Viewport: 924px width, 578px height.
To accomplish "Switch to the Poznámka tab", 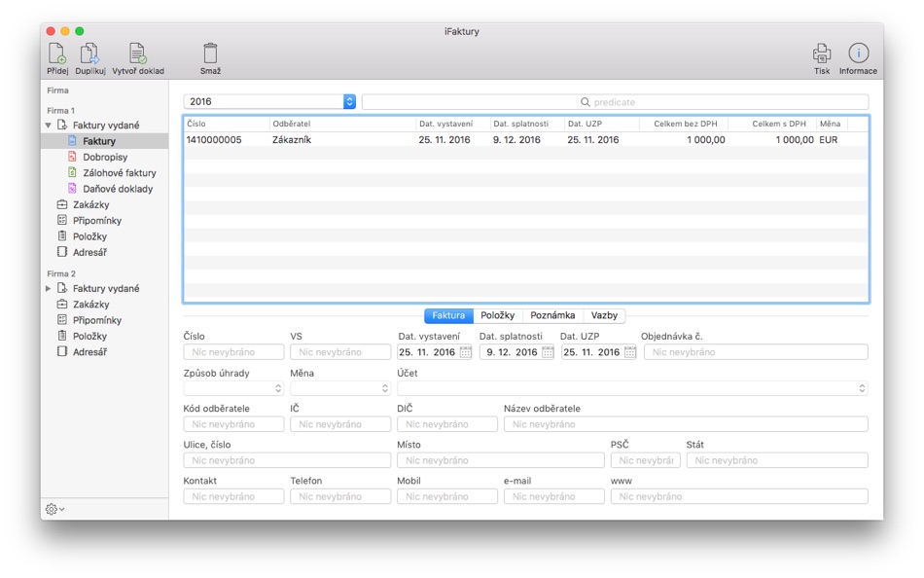I will [552, 315].
